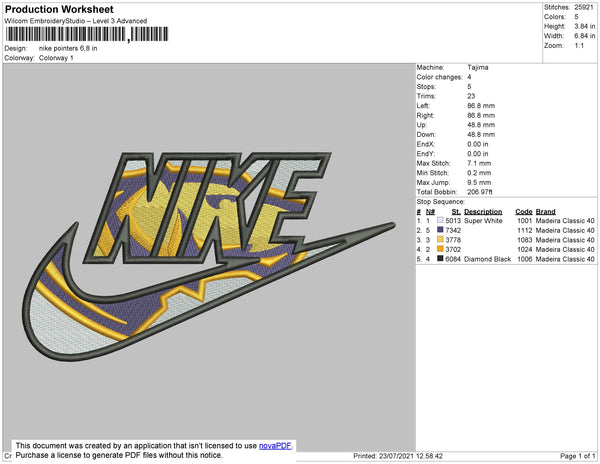Click the thread code 1083

pyautogui.click(x=525, y=240)
